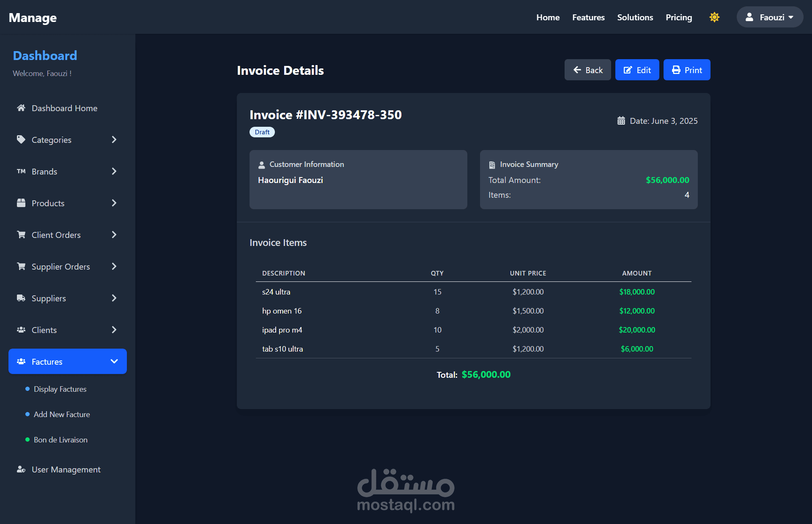This screenshot has height=524, width=812.
Task: Toggle the sun light/dark theme icon
Action: (714, 17)
